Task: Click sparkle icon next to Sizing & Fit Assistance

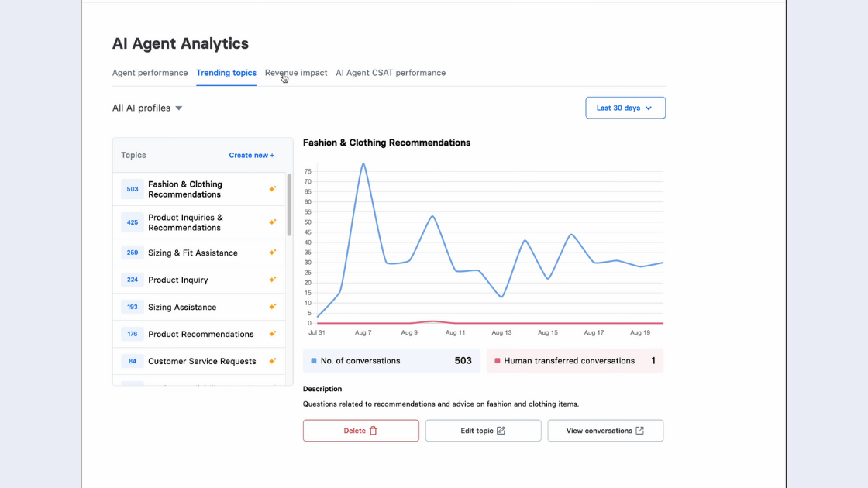Action: (272, 253)
